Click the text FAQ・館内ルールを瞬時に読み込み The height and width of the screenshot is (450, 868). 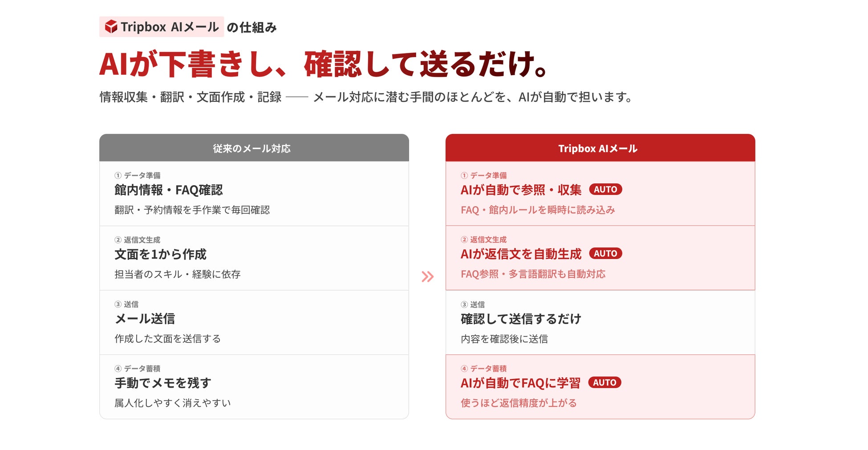(538, 210)
